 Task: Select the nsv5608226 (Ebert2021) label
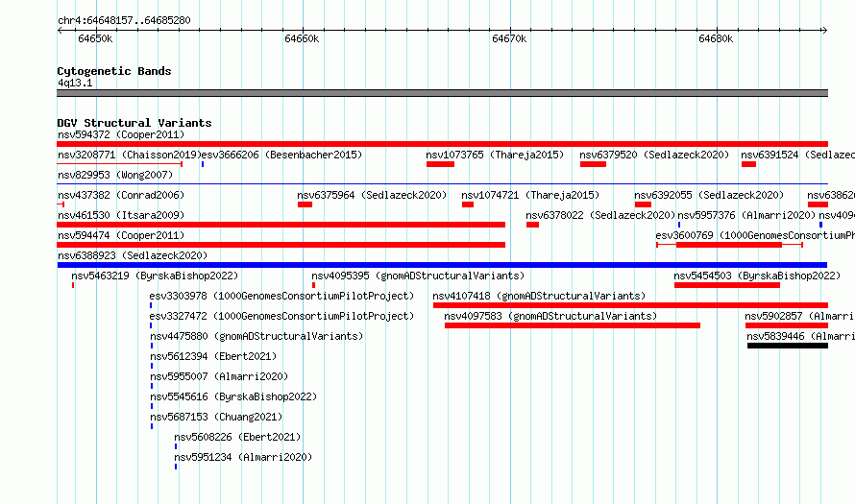tap(237, 437)
